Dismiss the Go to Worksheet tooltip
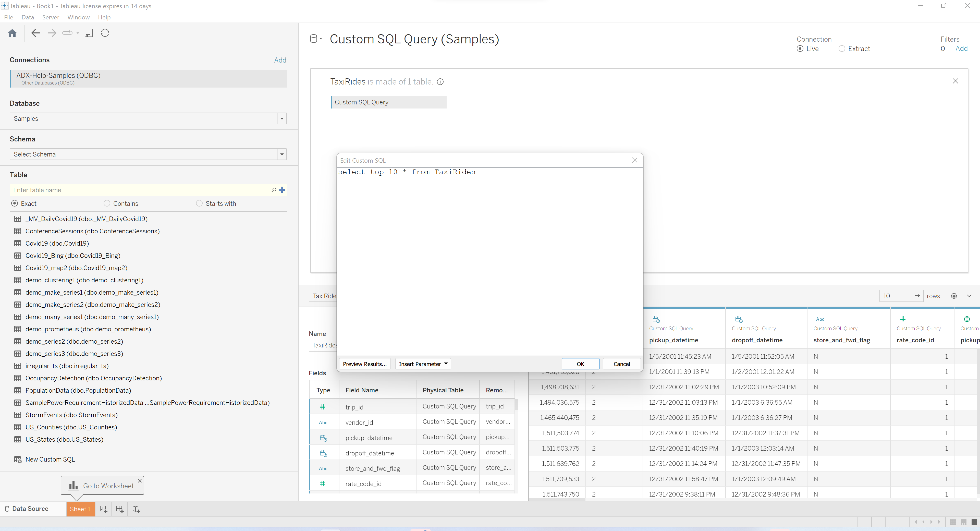 140,481
